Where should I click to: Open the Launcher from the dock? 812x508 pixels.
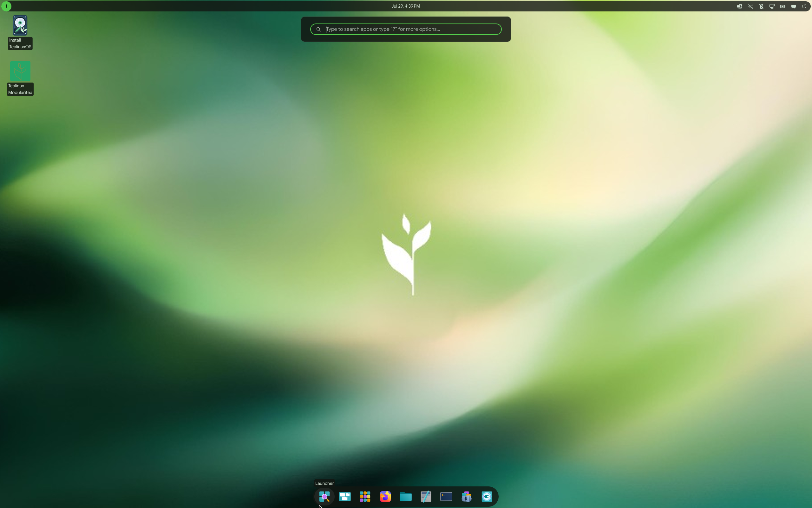324,496
